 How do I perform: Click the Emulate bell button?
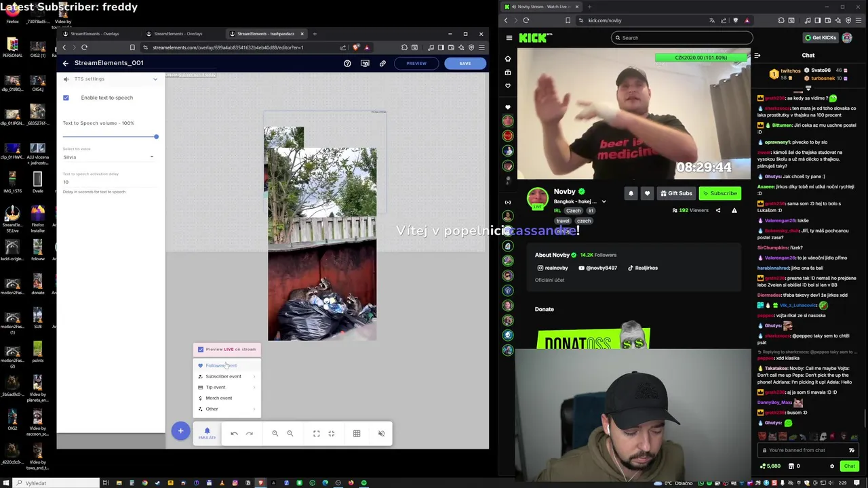click(207, 433)
